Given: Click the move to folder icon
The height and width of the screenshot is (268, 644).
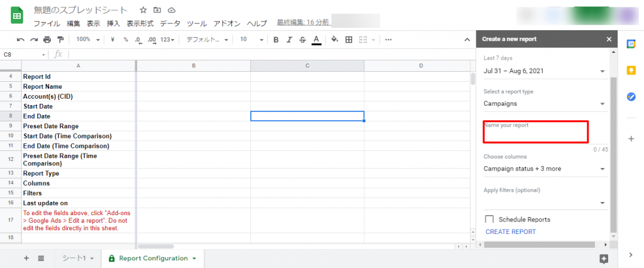Looking at the screenshot, I should pos(157,10).
